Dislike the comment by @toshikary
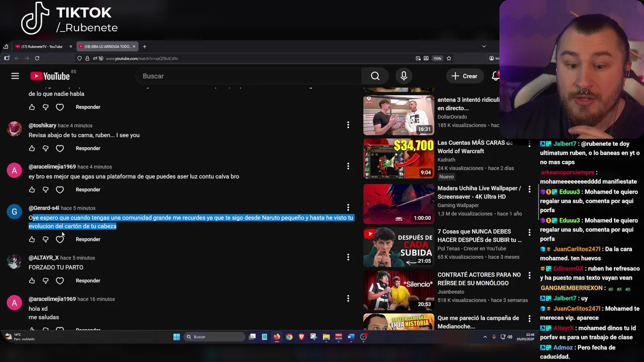The height and width of the screenshot is (362, 644). click(45, 148)
